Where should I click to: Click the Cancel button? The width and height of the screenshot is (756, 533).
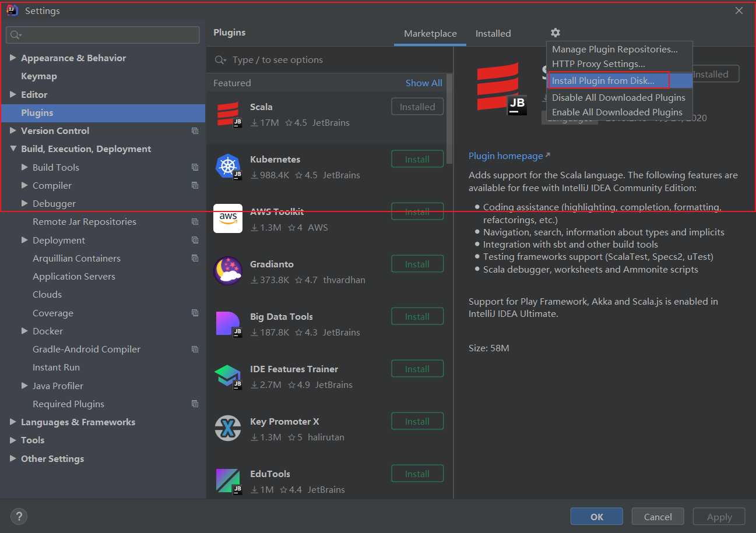(x=657, y=517)
